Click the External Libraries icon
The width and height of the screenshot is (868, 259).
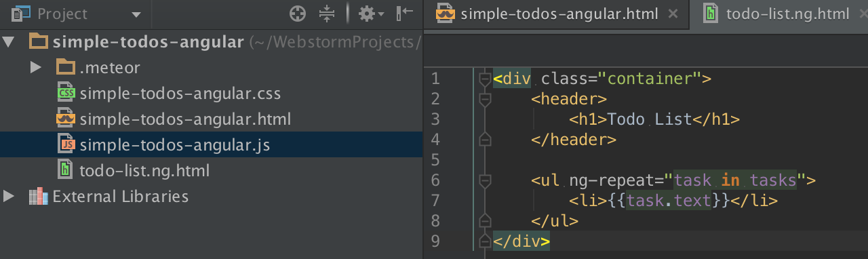39,197
